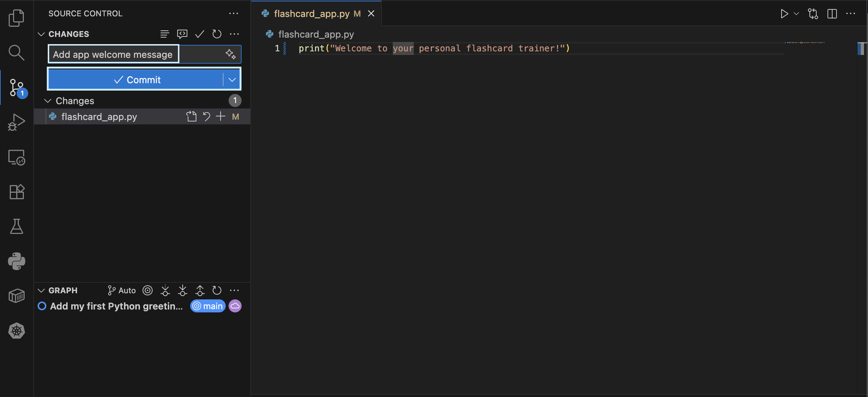Run the flashcard_app.py file with the play icon

[784, 14]
